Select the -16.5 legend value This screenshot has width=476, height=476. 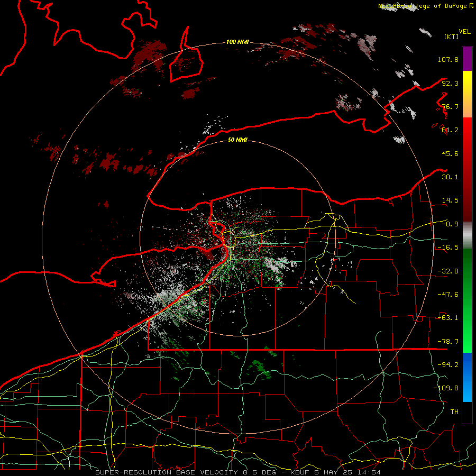tap(448, 248)
